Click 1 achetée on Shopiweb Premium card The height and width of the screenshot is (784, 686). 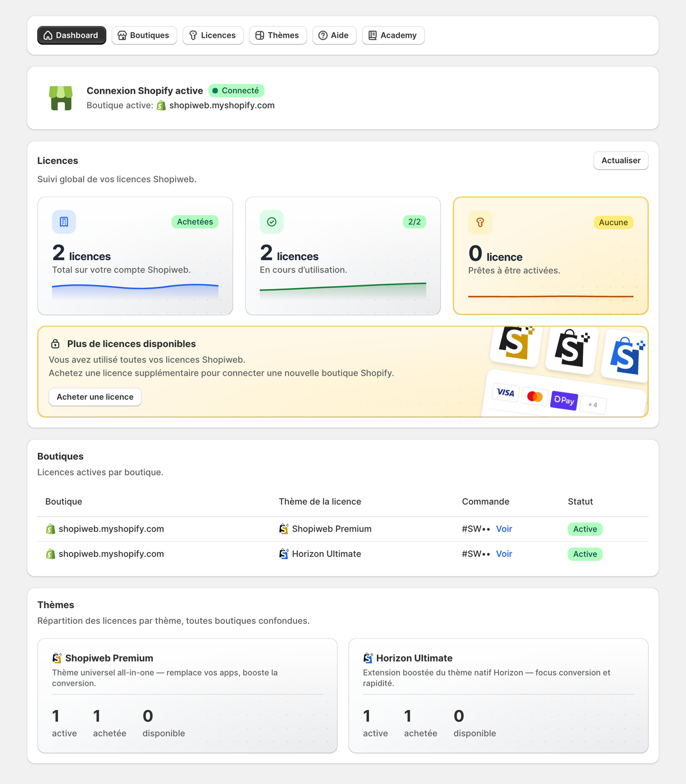[110, 723]
